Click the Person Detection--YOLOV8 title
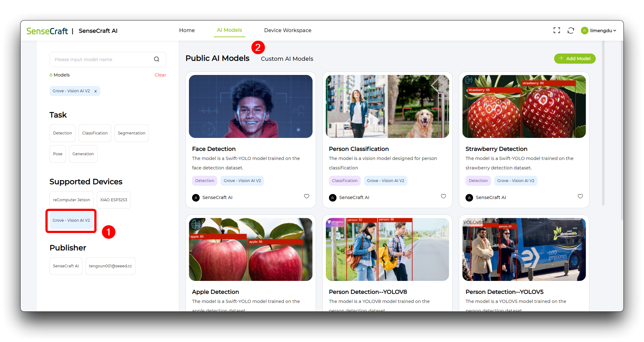The width and height of the screenshot is (644, 342). click(x=368, y=292)
